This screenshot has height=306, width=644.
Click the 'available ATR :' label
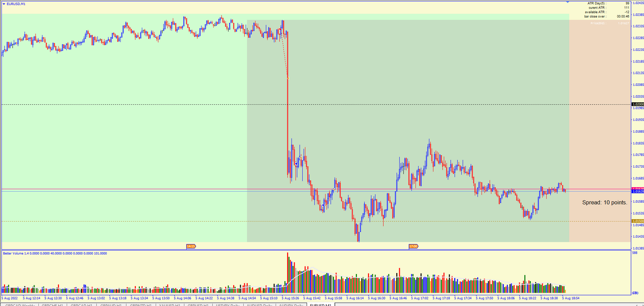click(x=595, y=12)
